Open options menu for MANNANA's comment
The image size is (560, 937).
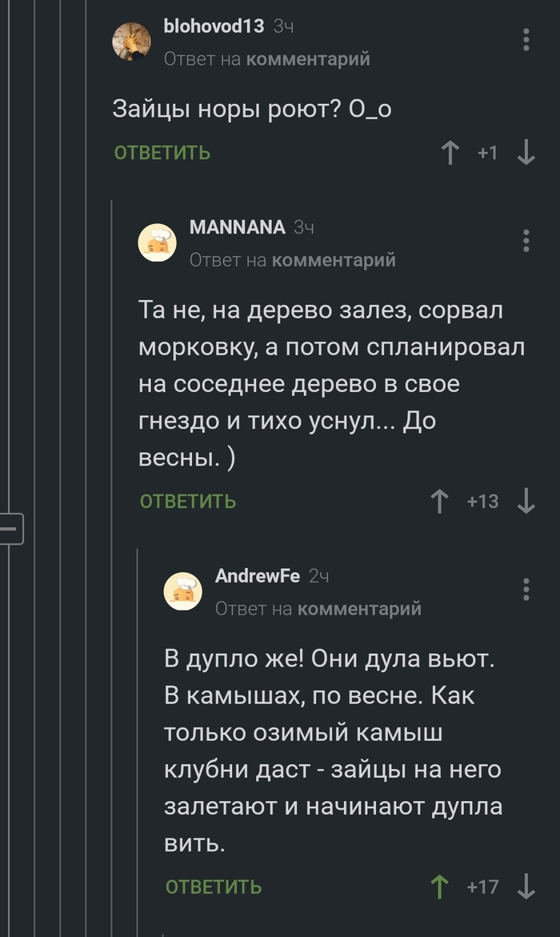pos(526,241)
